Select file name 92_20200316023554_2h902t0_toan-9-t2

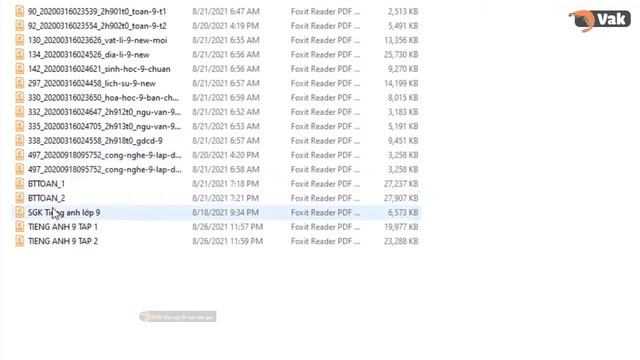97,26
